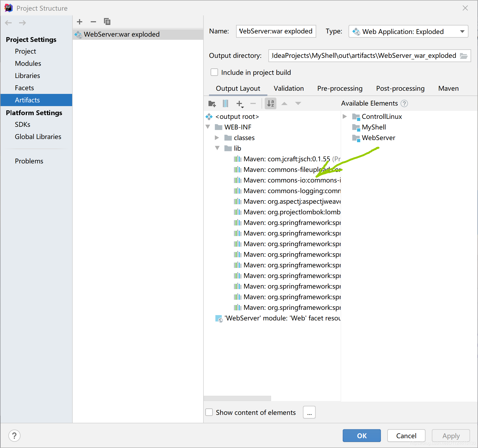Open the Post-processing tab
Screen dimensions: 478x448
pyautogui.click(x=400, y=88)
